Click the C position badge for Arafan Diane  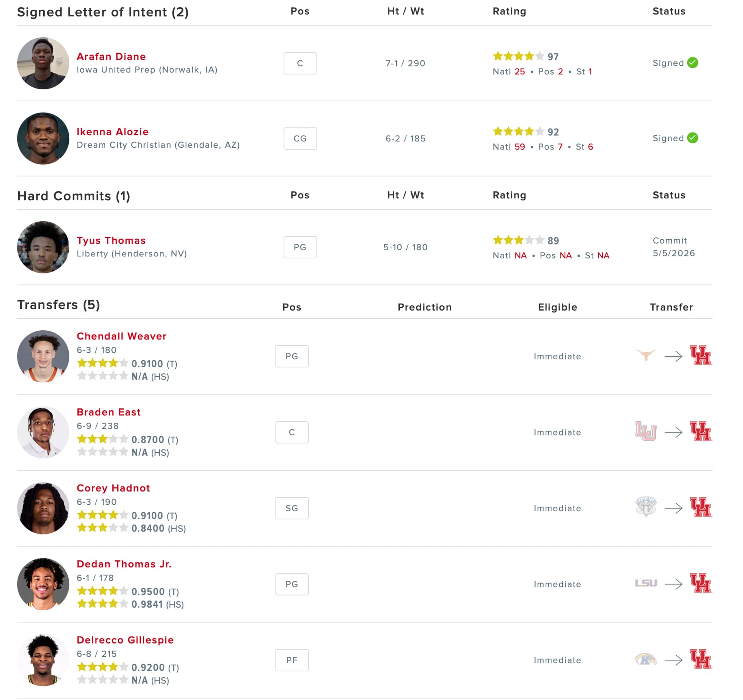(x=300, y=63)
